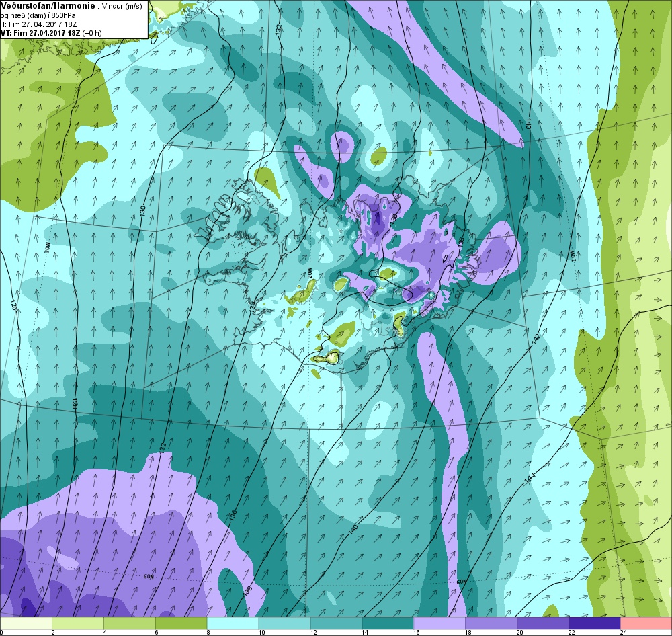The image size is (672, 636).
Task: Click the legend tick label '10'
Action: 261,632
